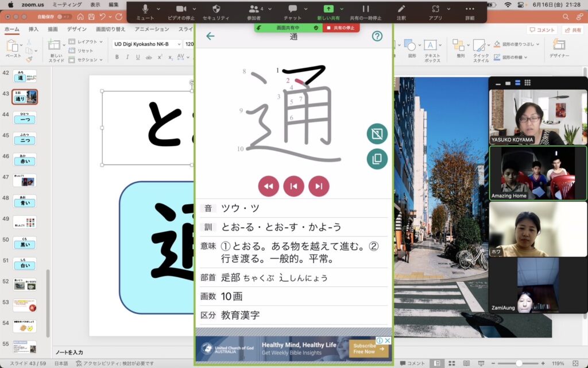Viewport: 588px width, 368px height.
Task: Click the Comments button in ribbon
Action: pyautogui.click(x=542, y=30)
